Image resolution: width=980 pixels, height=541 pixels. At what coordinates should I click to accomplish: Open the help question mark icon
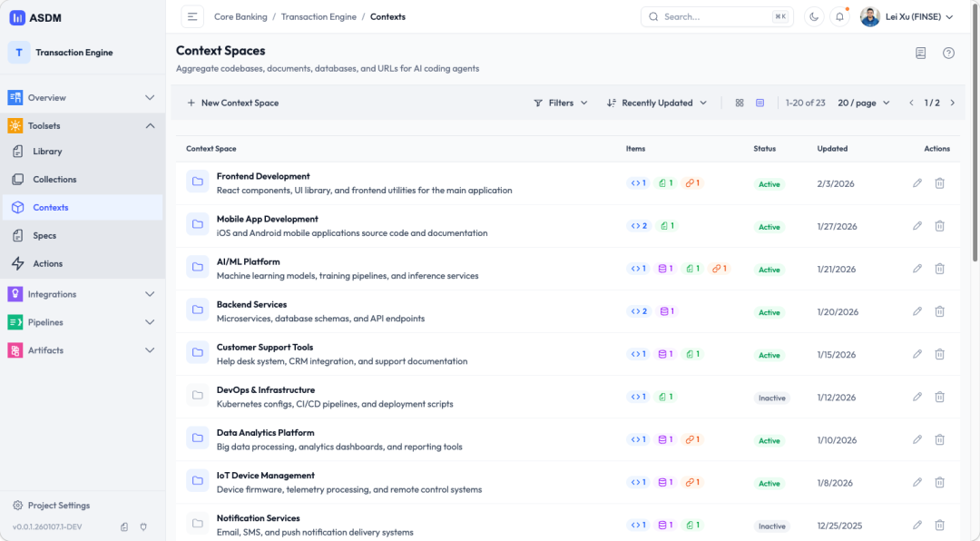click(949, 54)
